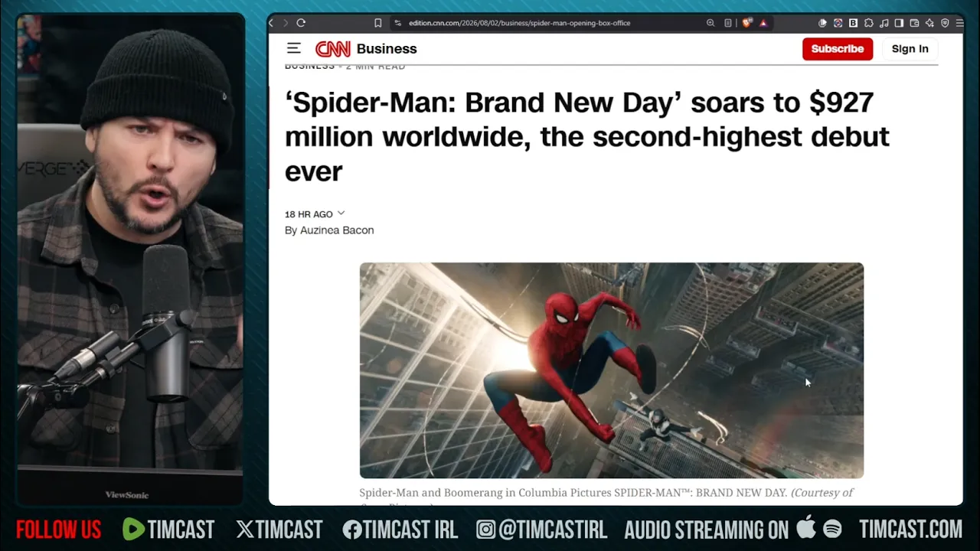Open the Brave Wallet icon
This screenshot has width=980, height=551.
(914, 23)
